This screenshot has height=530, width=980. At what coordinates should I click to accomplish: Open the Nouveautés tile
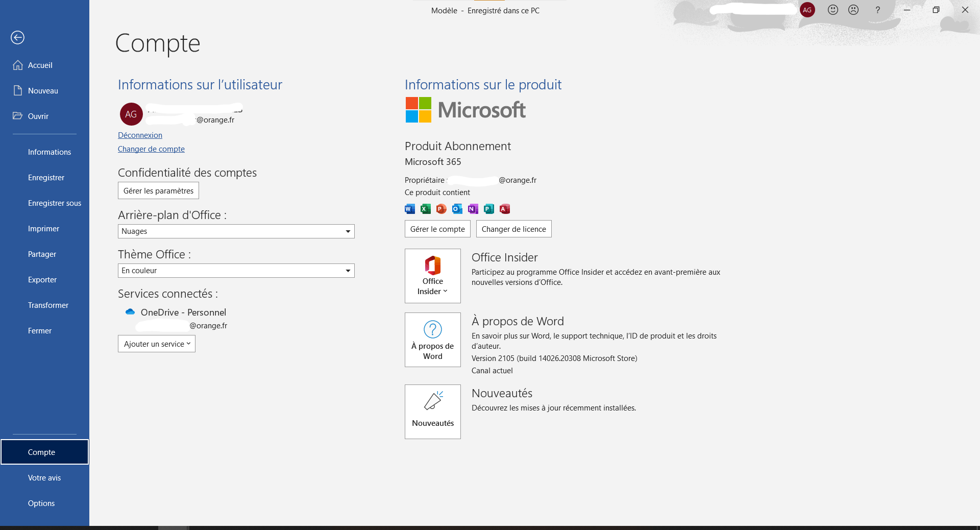tap(433, 412)
